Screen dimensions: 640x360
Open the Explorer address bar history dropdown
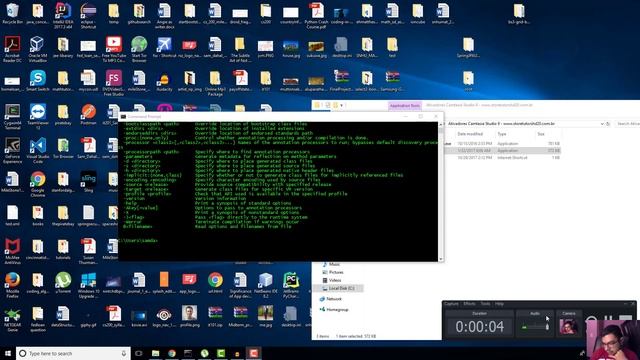point(602,124)
